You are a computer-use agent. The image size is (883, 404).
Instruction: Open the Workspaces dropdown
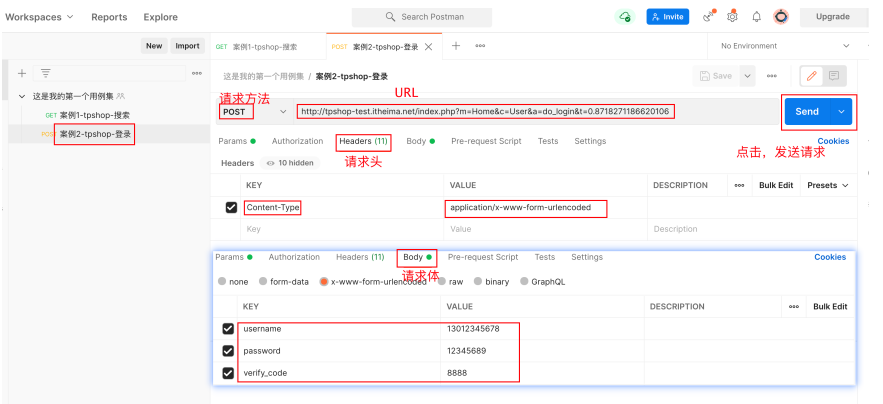pyautogui.click(x=39, y=17)
